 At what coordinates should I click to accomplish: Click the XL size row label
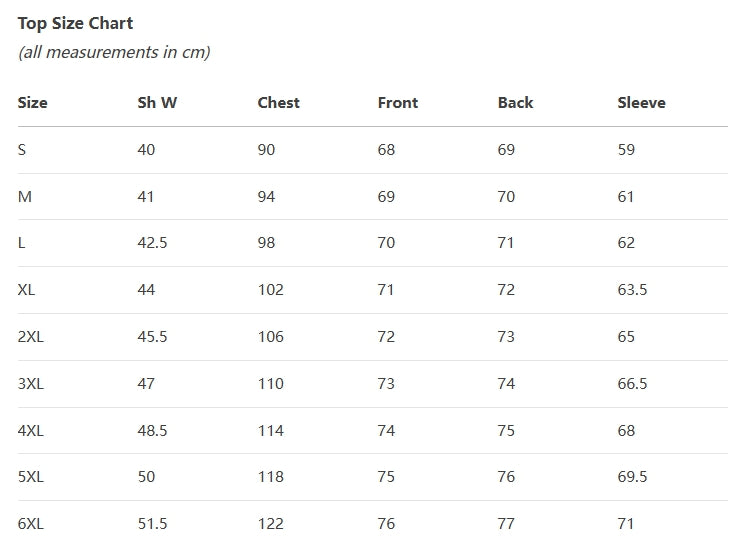(26, 290)
